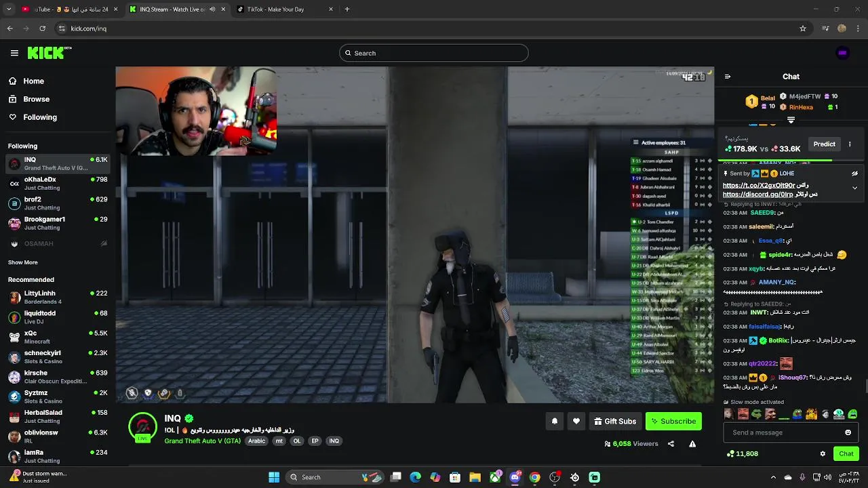Click the KICK logo
This screenshot has width=868, height=488.
(x=50, y=53)
